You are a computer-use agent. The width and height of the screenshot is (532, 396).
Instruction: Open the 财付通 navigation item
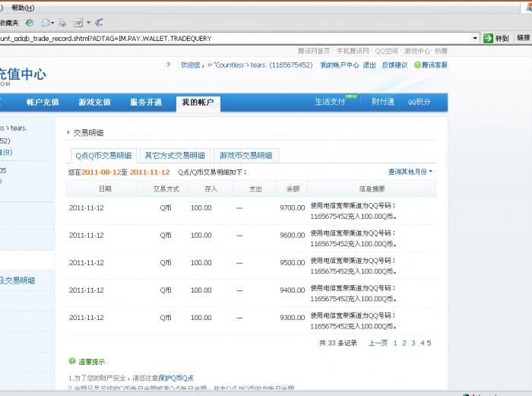point(383,101)
